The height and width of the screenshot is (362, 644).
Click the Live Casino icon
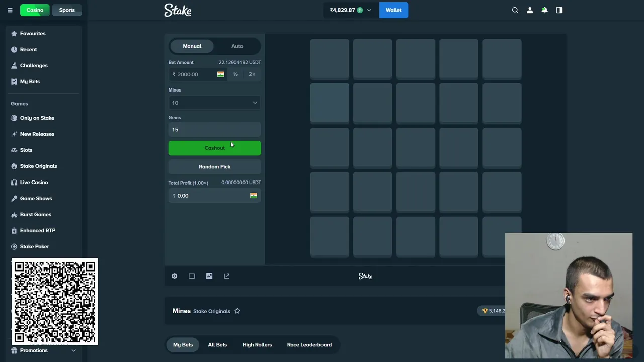[x=14, y=182]
